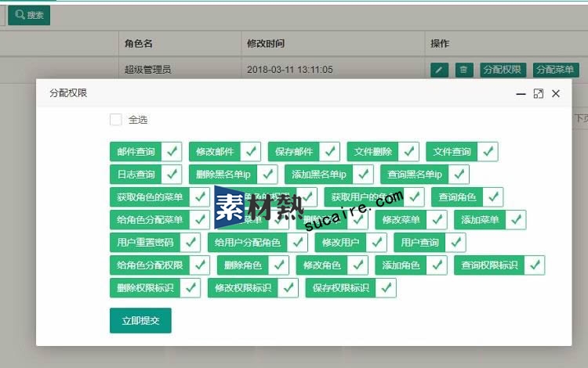This screenshot has width=588, height=368.
Task: Open 分配菜单 for the 超级管理员 row
Action: [x=556, y=70]
